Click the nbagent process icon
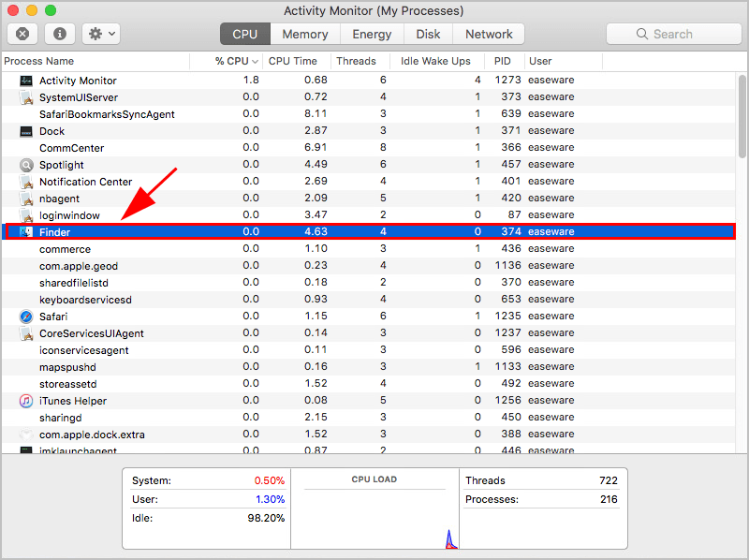 [26, 199]
